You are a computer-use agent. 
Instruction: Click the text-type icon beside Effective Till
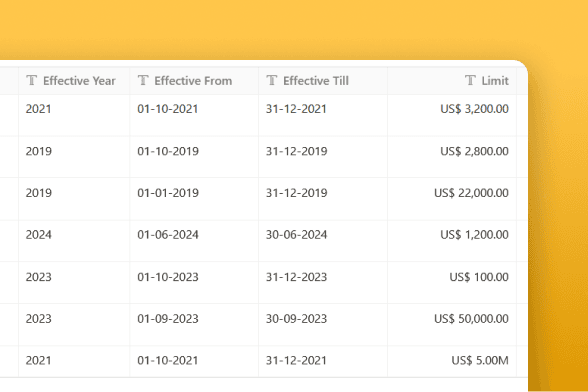(x=272, y=80)
